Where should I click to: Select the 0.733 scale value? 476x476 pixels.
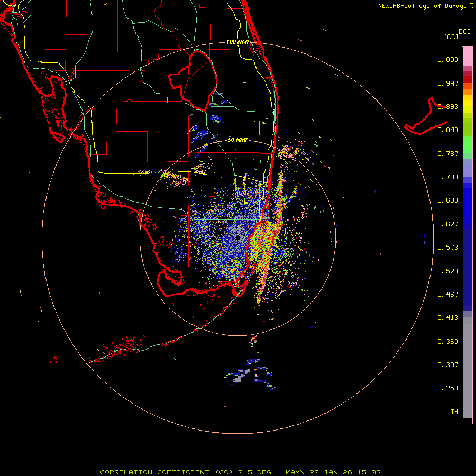tap(448, 177)
